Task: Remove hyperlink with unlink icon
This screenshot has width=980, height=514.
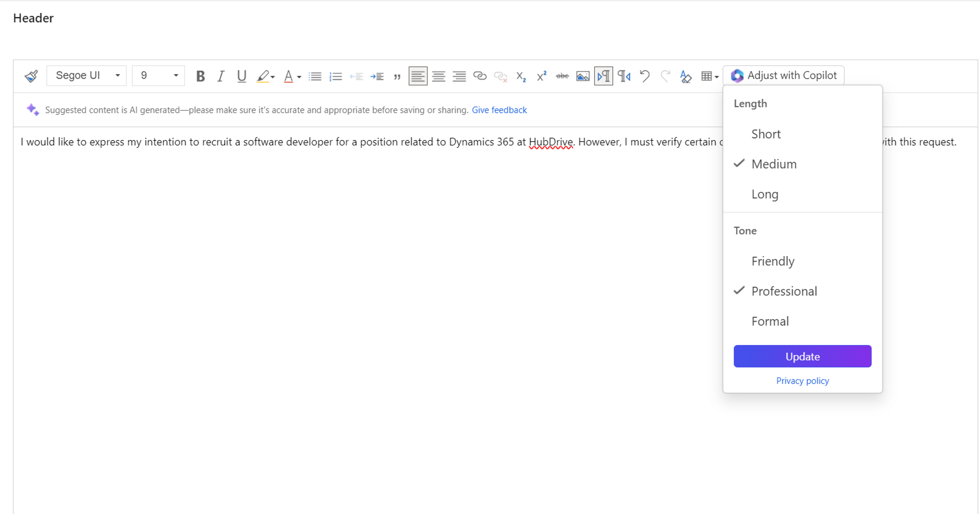Action: 500,76
